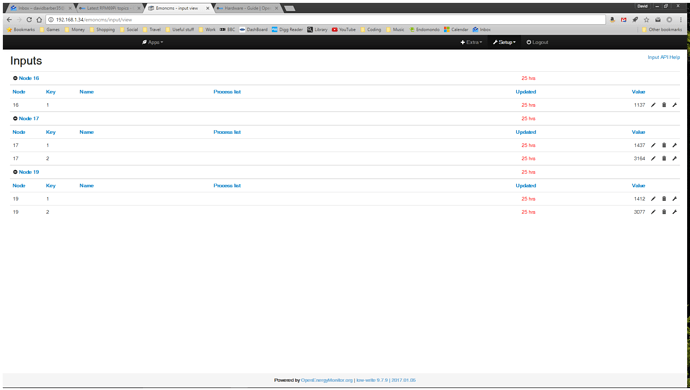This screenshot has width=690, height=390.
Task: Edit the input with value 3164
Action: click(x=653, y=158)
